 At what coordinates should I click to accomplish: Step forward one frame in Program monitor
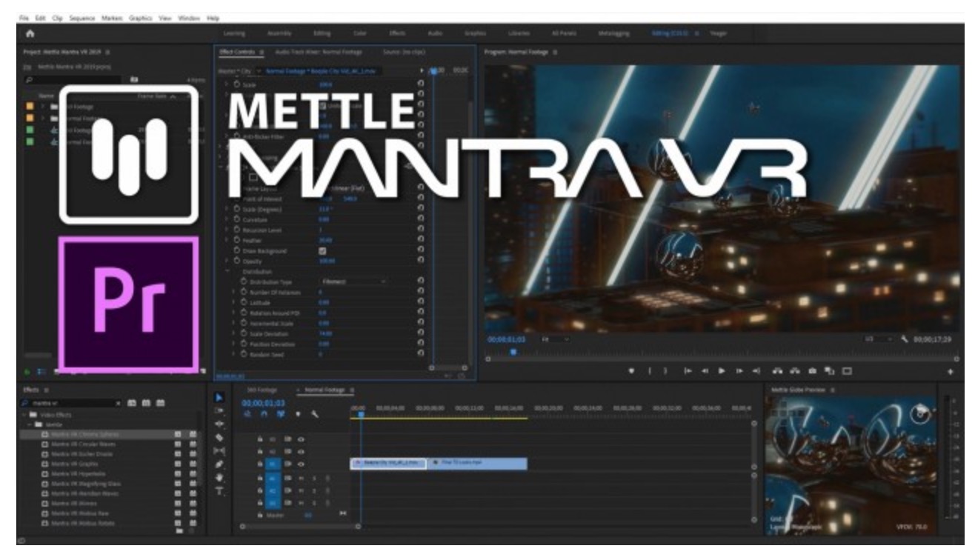pos(739,370)
